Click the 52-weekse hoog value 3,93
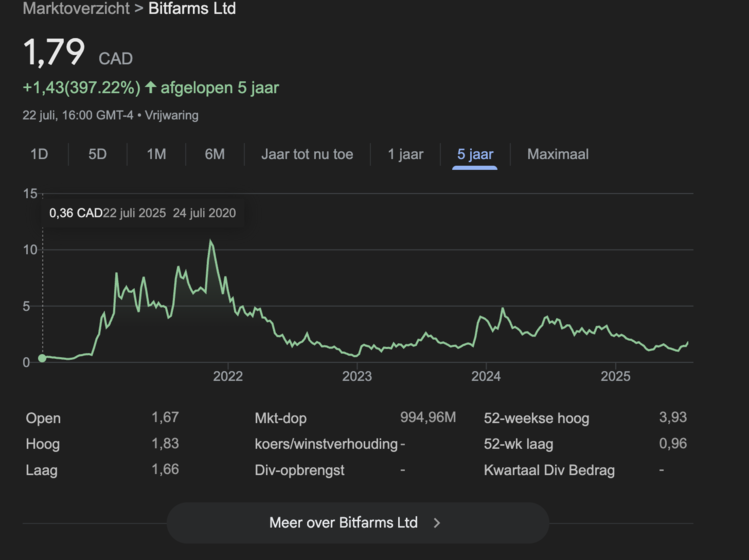 click(673, 418)
